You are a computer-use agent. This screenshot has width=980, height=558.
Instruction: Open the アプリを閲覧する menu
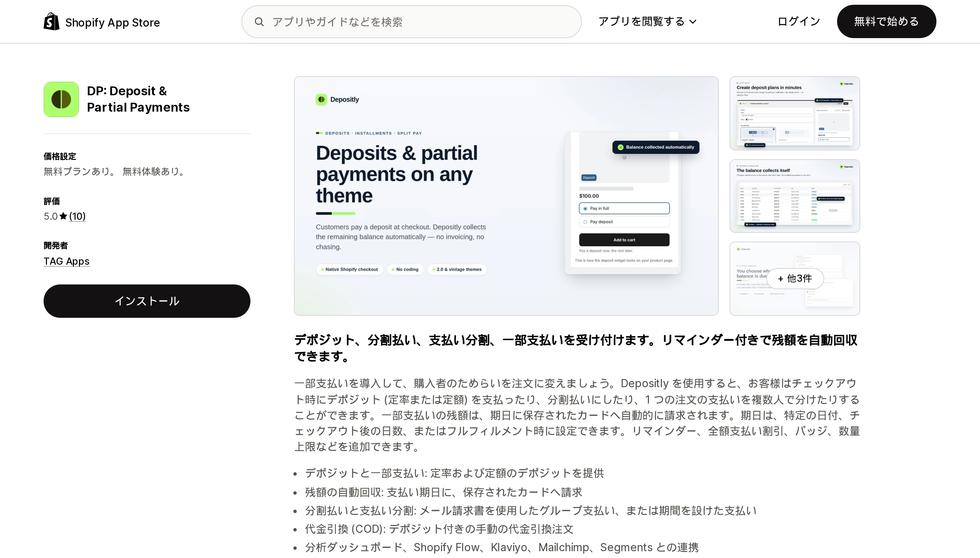(647, 21)
